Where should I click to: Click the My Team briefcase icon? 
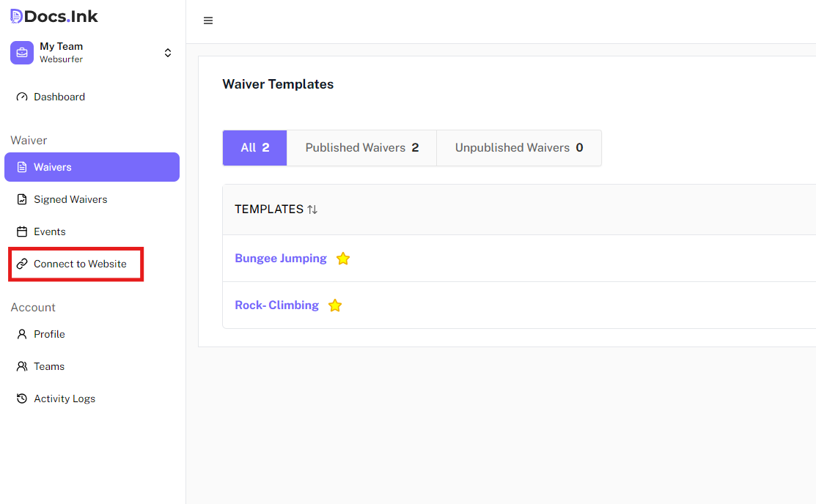[x=22, y=53]
